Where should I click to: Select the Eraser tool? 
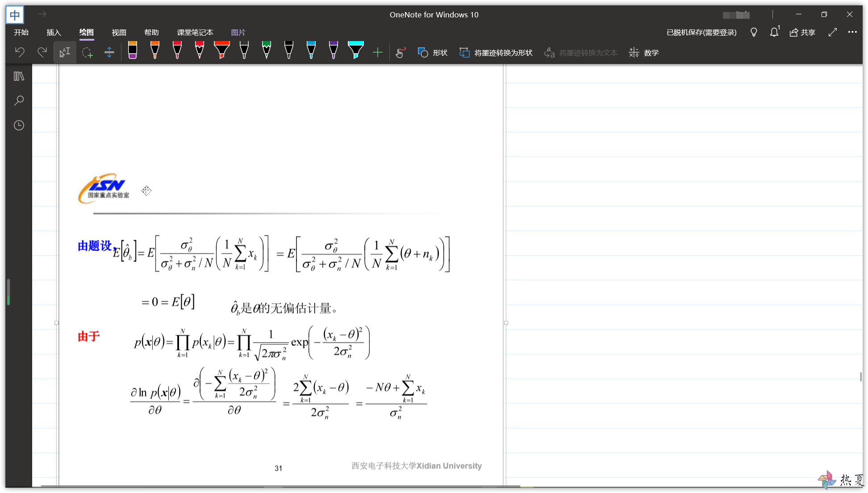coord(133,50)
